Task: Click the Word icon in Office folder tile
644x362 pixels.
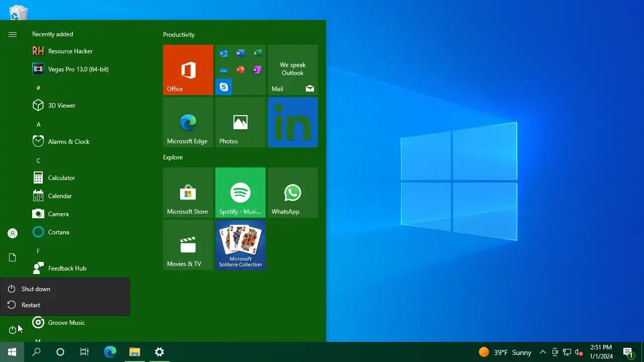Action: (240, 53)
